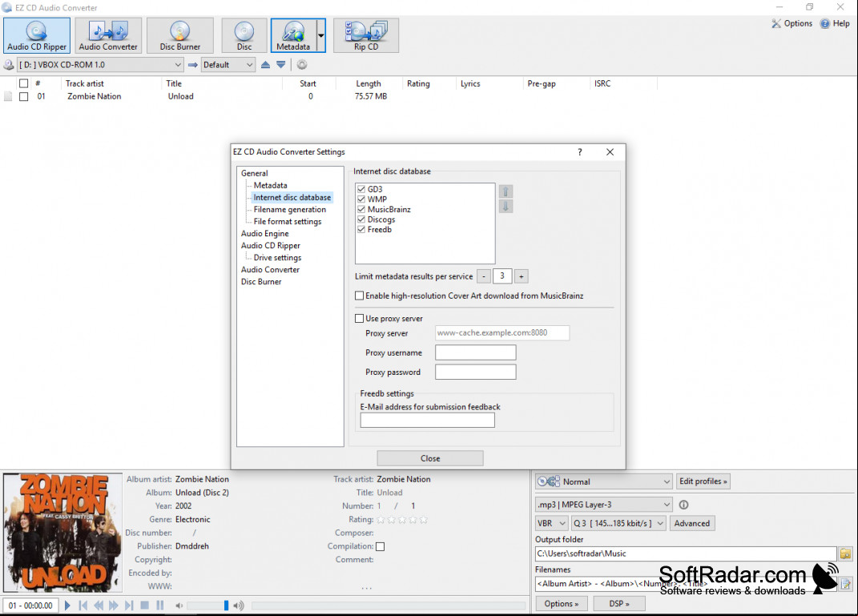Adjust the volume slider

(208, 606)
